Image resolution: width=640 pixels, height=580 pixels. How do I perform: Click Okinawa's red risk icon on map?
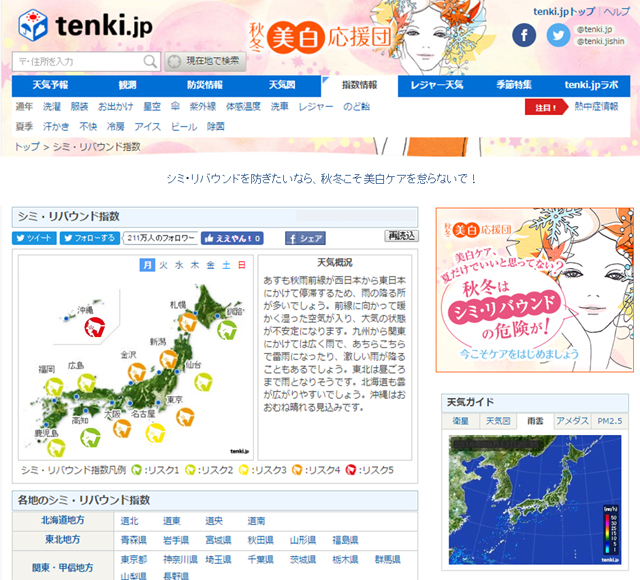(x=94, y=325)
